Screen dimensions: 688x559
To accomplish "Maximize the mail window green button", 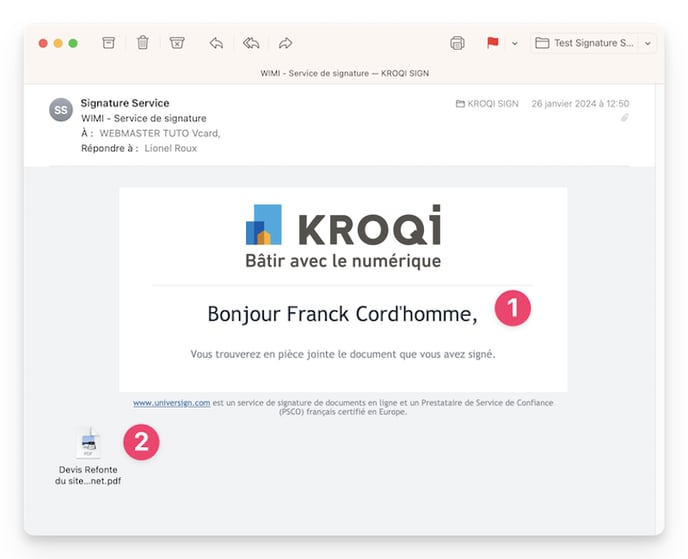I will tap(73, 43).
